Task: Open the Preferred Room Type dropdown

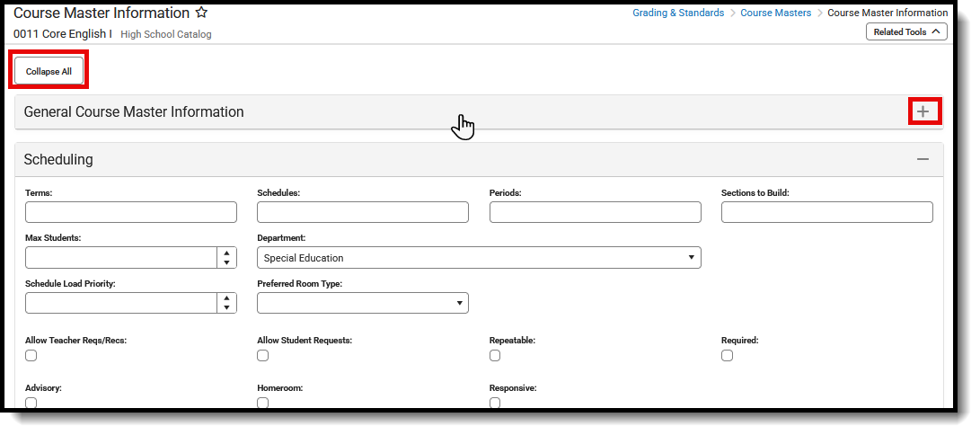Action: point(363,303)
